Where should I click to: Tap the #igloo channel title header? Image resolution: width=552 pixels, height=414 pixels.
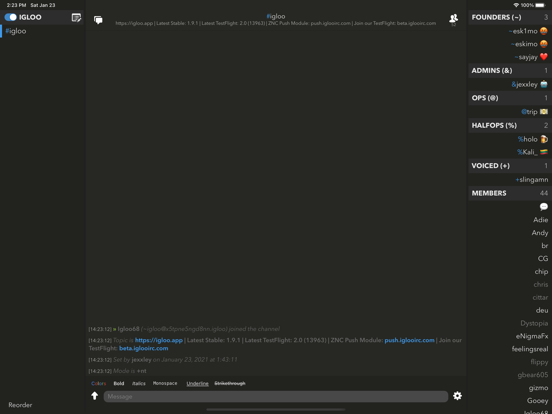point(276,16)
